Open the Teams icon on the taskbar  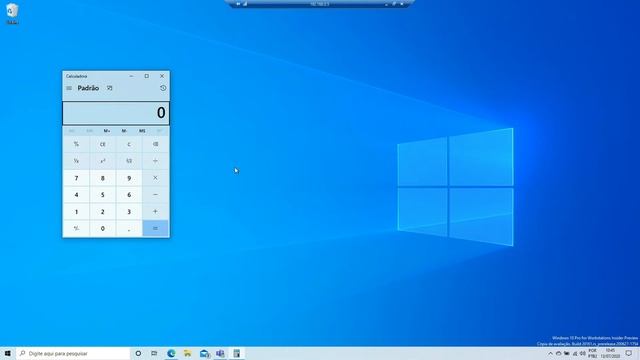pos(220,353)
